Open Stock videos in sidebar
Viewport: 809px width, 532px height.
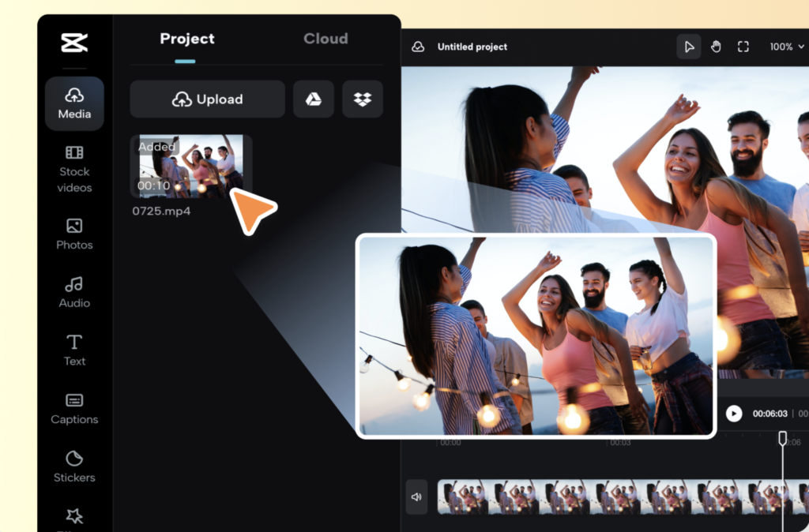pyautogui.click(x=74, y=169)
